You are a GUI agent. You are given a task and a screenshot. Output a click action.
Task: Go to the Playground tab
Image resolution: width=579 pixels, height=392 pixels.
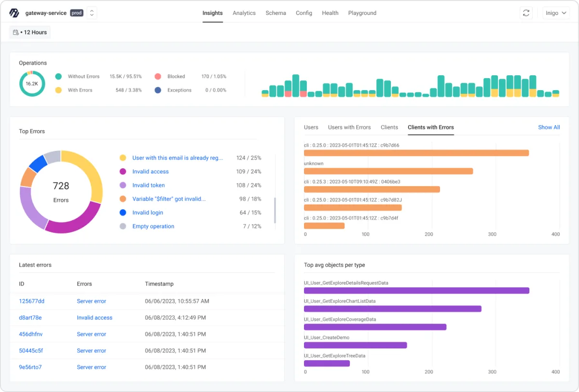[362, 13]
